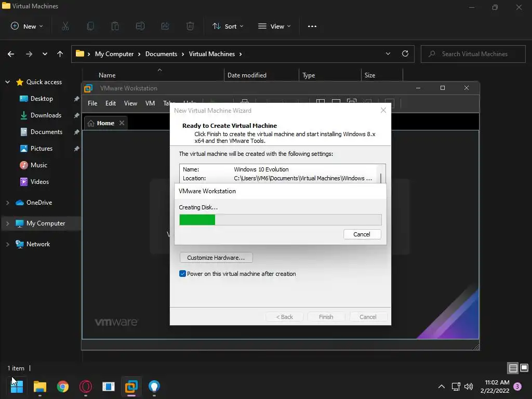532x399 pixels.
Task: Click the network tray icon
Action: click(x=456, y=387)
